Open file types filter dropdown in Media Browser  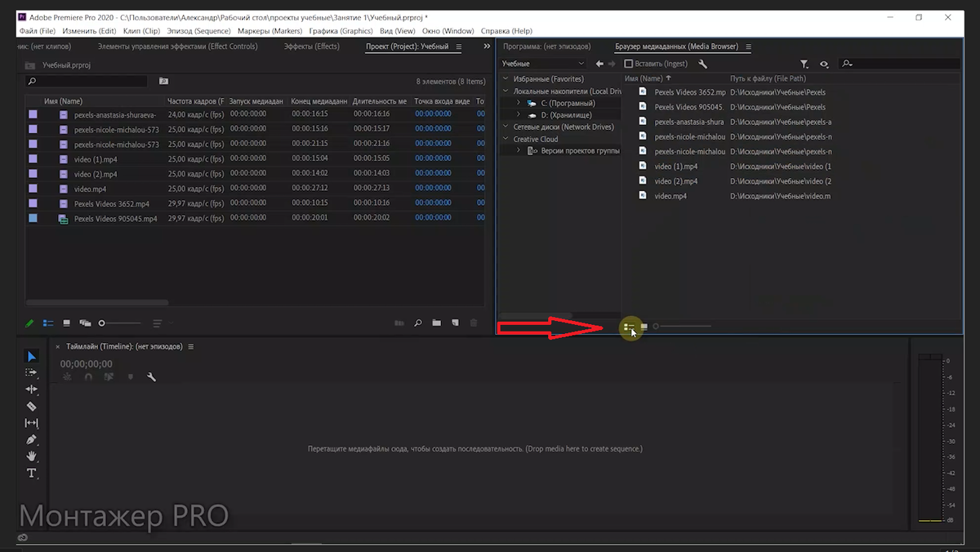(804, 64)
